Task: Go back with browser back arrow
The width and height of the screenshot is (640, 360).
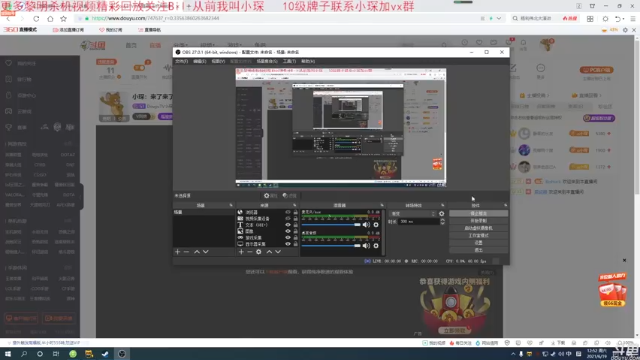Action: click(8, 19)
